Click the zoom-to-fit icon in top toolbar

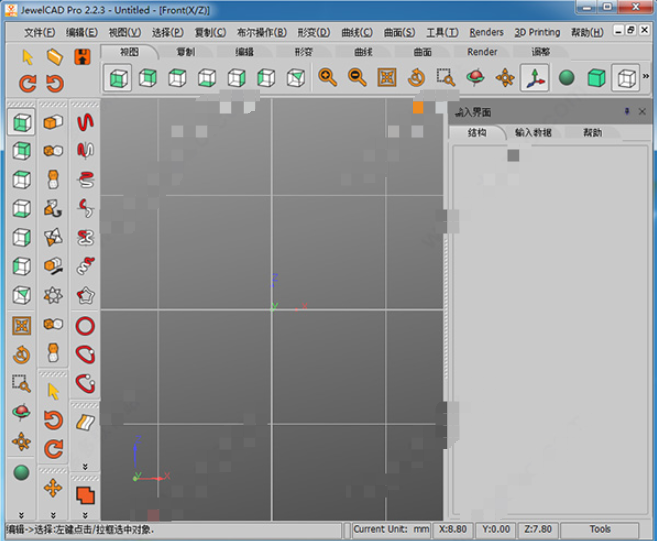tap(387, 78)
